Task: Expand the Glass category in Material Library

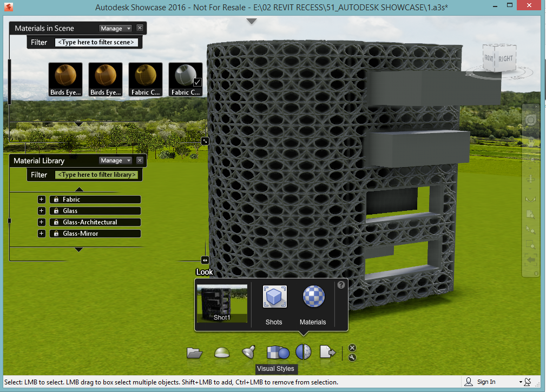Action: 41,210
